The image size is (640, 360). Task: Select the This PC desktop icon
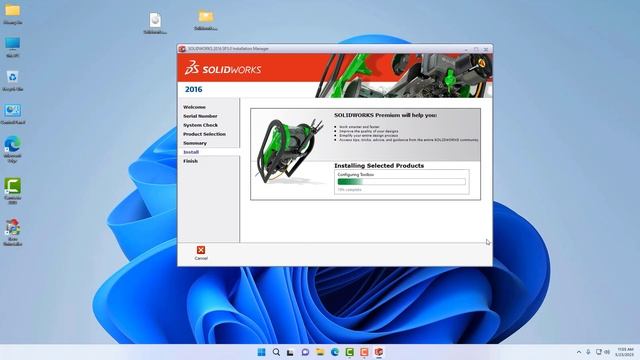[12, 47]
